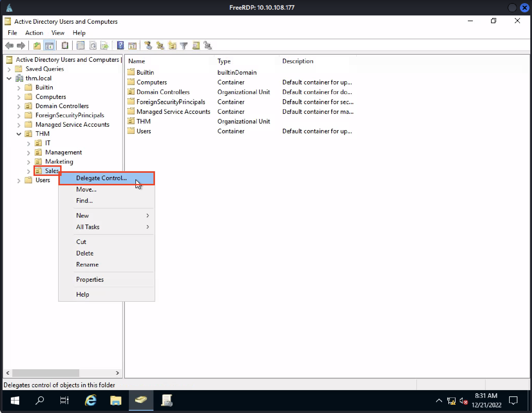Select Managed Service Accounts in list pane
Image resolution: width=532 pixels, height=413 pixels.
pos(174,112)
